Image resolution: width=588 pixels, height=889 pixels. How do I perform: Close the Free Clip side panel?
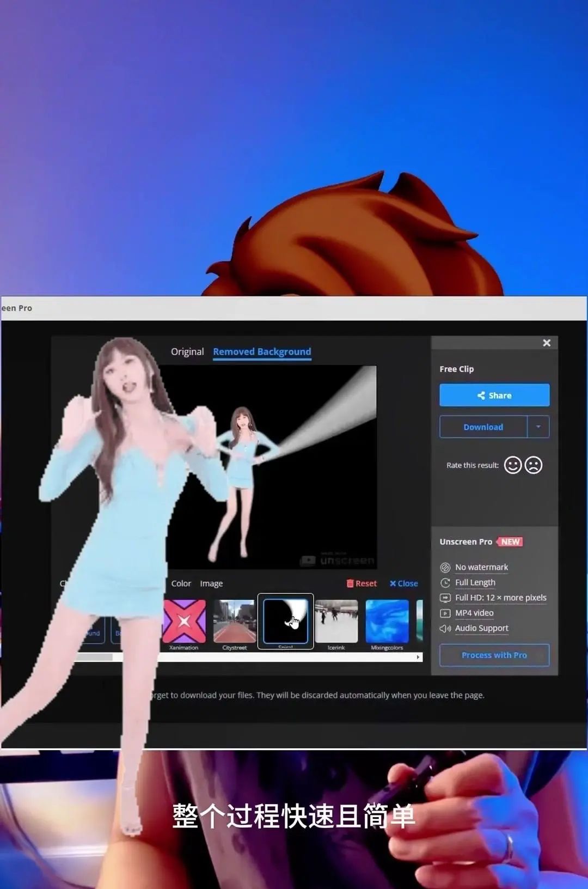pos(547,343)
